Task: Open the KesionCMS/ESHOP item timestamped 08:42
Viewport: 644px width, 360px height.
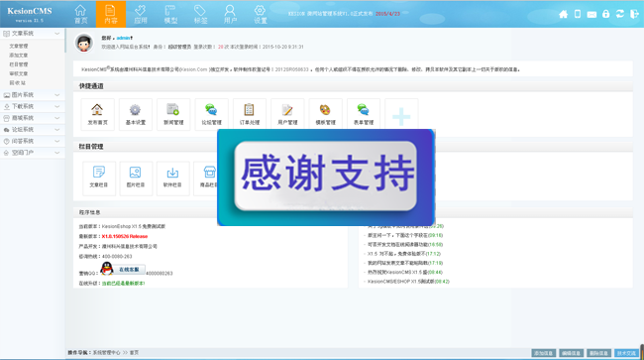Action: point(408,282)
